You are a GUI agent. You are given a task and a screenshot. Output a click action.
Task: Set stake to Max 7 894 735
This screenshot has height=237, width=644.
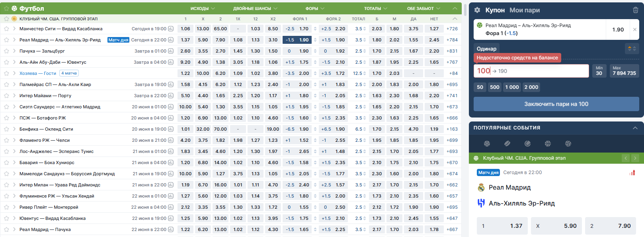click(x=624, y=71)
